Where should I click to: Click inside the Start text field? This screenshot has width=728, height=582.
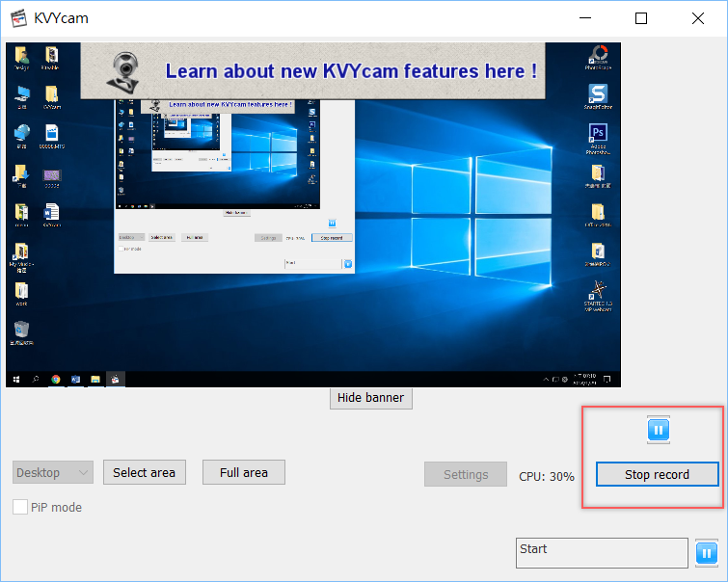click(602, 553)
